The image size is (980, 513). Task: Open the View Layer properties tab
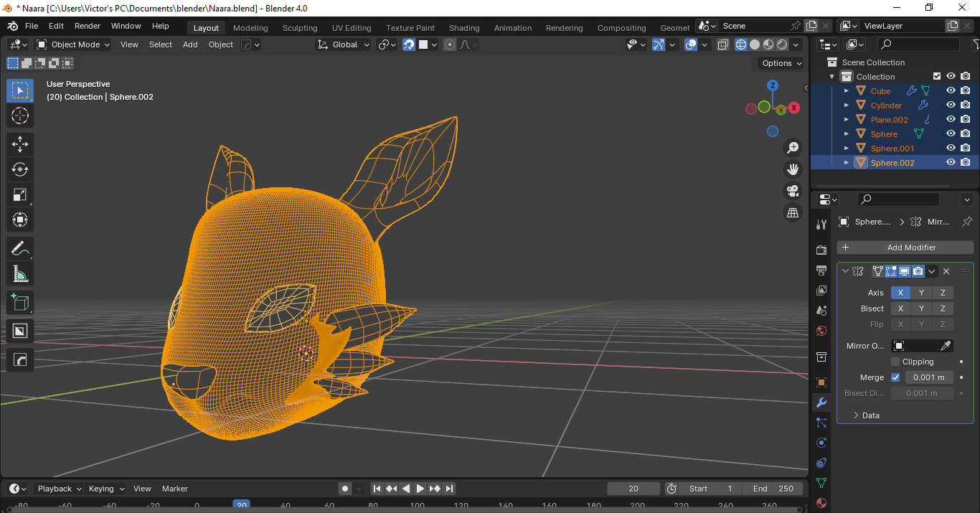[x=821, y=291]
